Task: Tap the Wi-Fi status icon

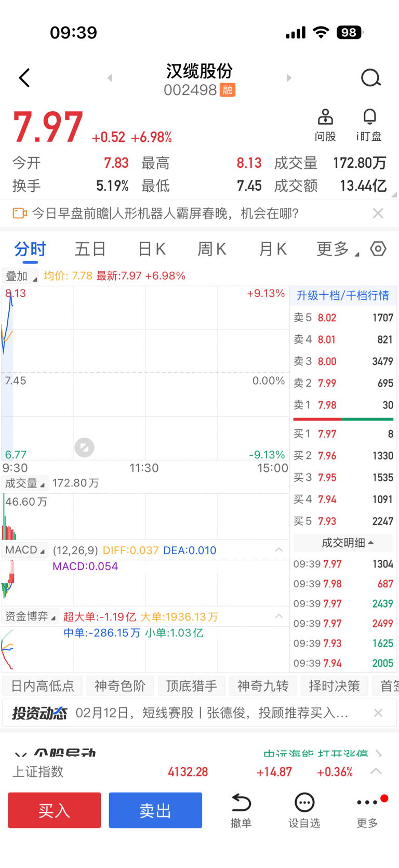Action: tap(322, 33)
